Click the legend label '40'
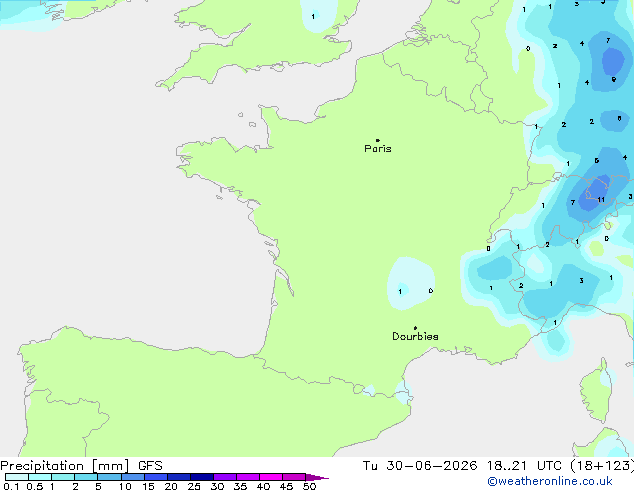 263,486
